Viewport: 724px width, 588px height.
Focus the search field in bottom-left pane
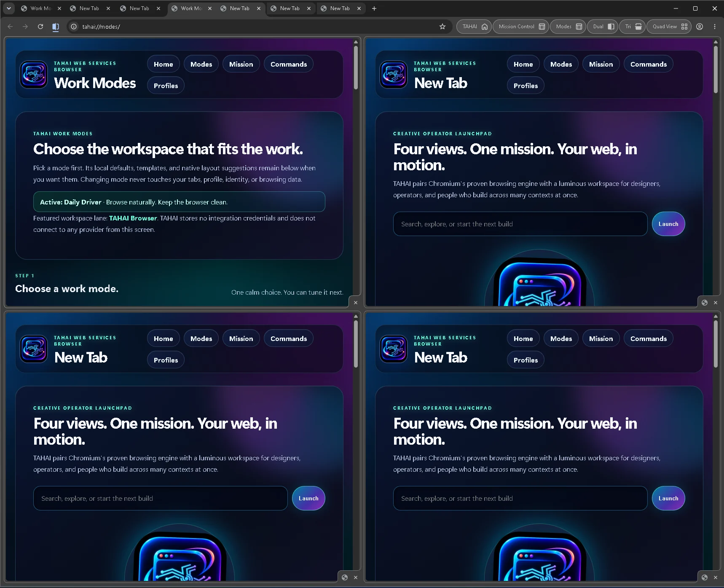coord(161,498)
